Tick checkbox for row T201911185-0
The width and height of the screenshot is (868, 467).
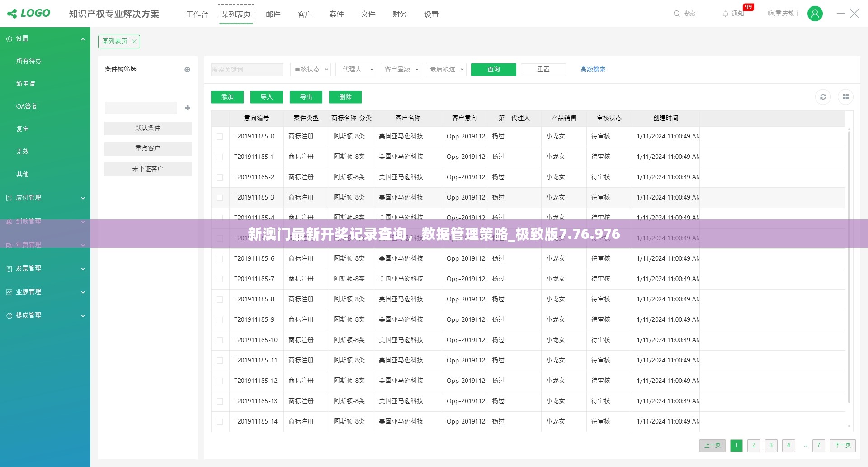click(220, 137)
